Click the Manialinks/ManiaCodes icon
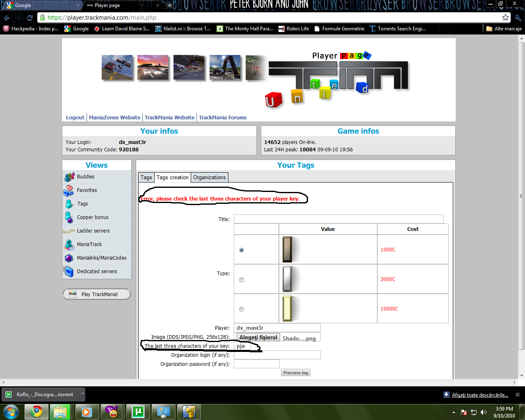 click(69, 258)
